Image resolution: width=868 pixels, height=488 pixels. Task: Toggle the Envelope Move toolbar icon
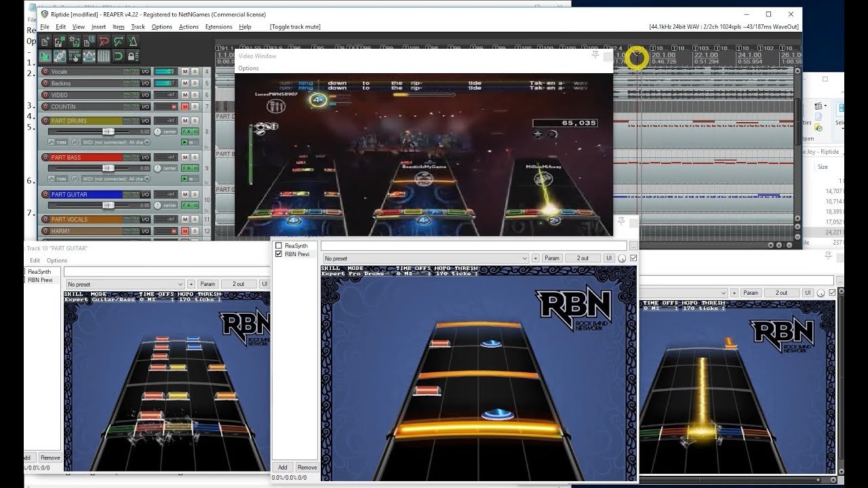point(89,56)
